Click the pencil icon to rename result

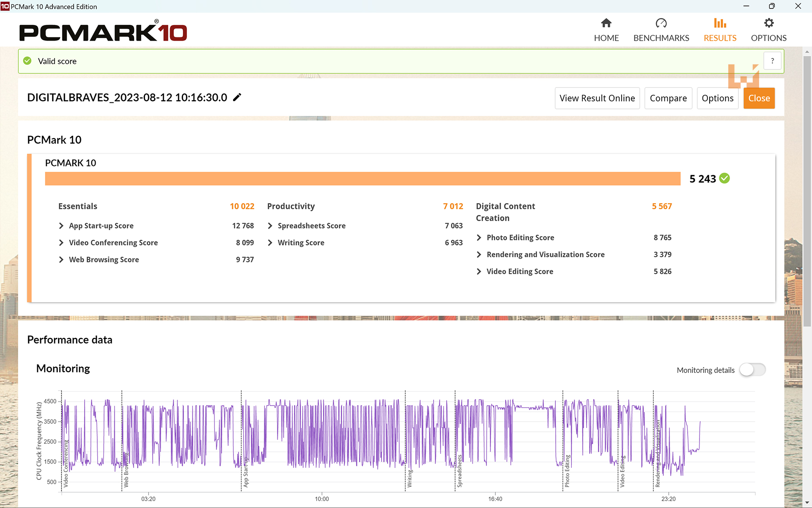(x=237, y=97)
